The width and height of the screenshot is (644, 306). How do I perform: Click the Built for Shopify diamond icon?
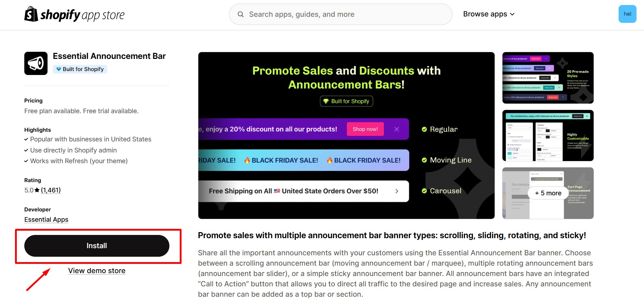[59, 69]
